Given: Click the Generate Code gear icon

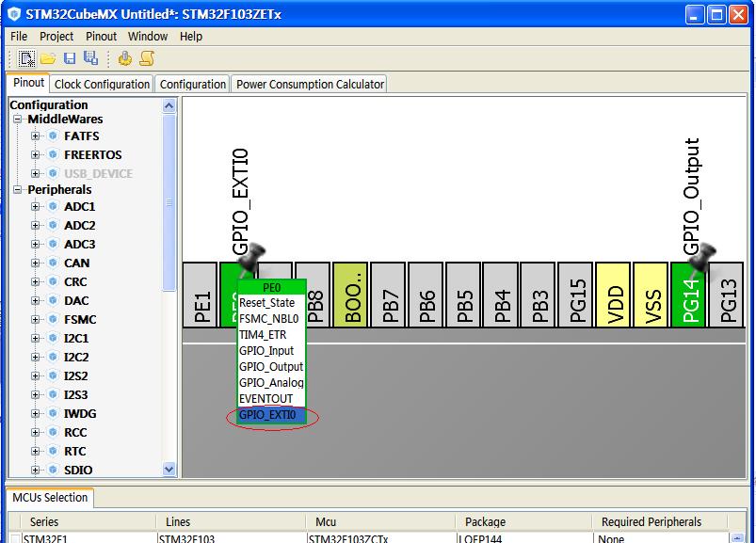Looking at the screenshot, I should 125,58.
